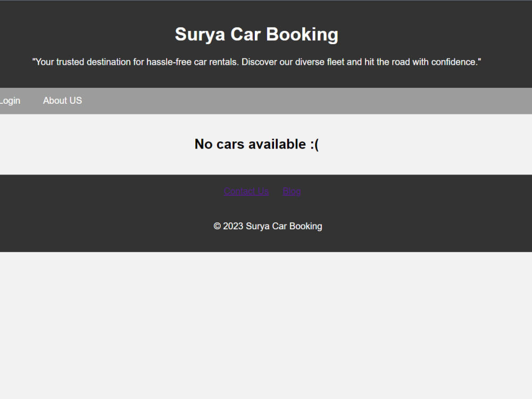Click Login in the navigation bar

tap(10, 101)
